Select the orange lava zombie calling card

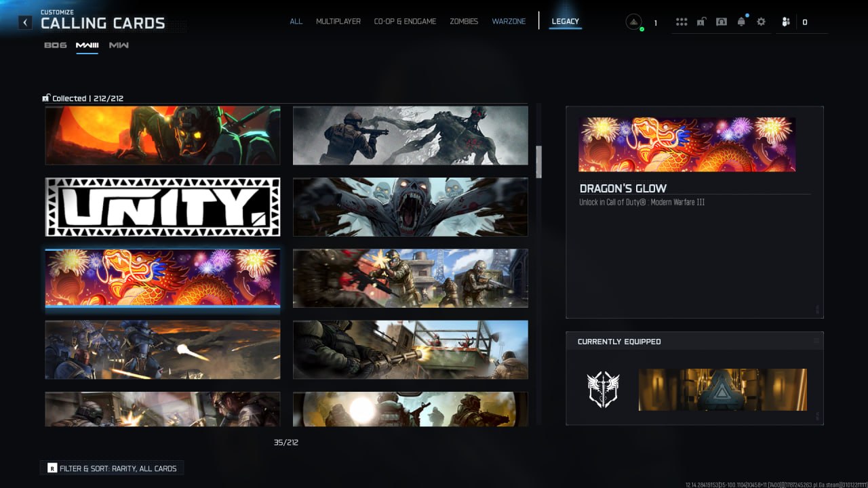pos(163,135)
